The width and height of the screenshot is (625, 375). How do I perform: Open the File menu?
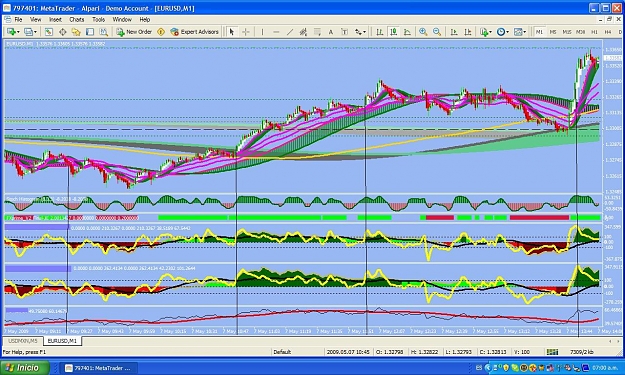(x=18, y=19)
